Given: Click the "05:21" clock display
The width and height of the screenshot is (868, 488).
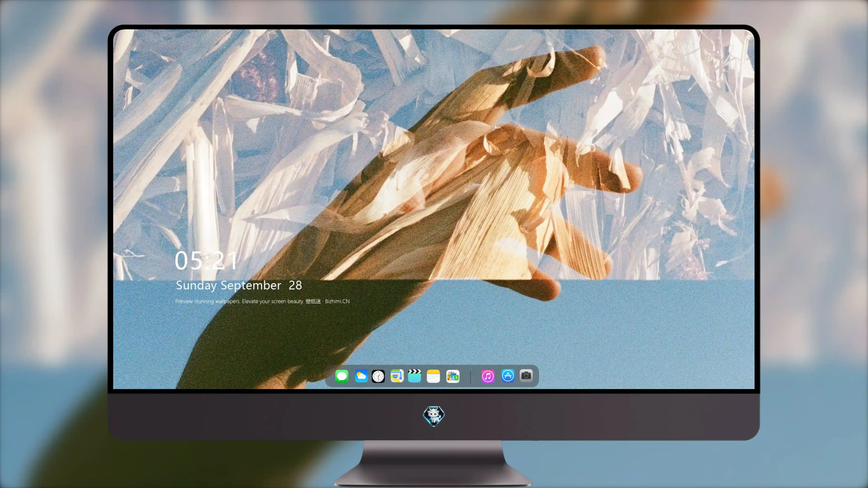Looking at the screenshot, I should (x=206, y=260).
